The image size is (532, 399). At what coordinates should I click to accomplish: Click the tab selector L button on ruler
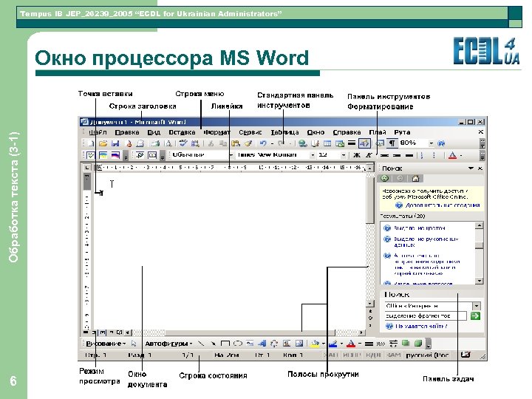click(x=87, y=167)
